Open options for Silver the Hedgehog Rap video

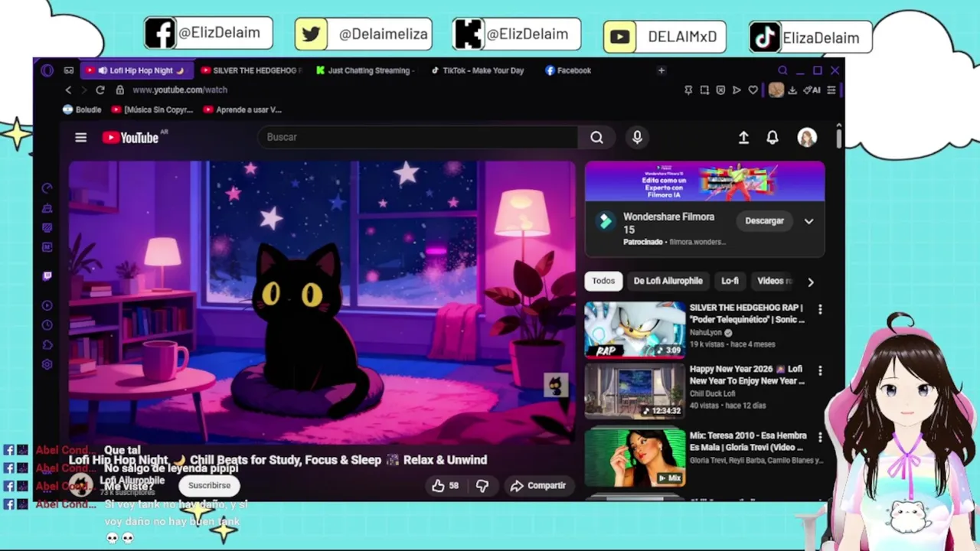coord(820,309)
